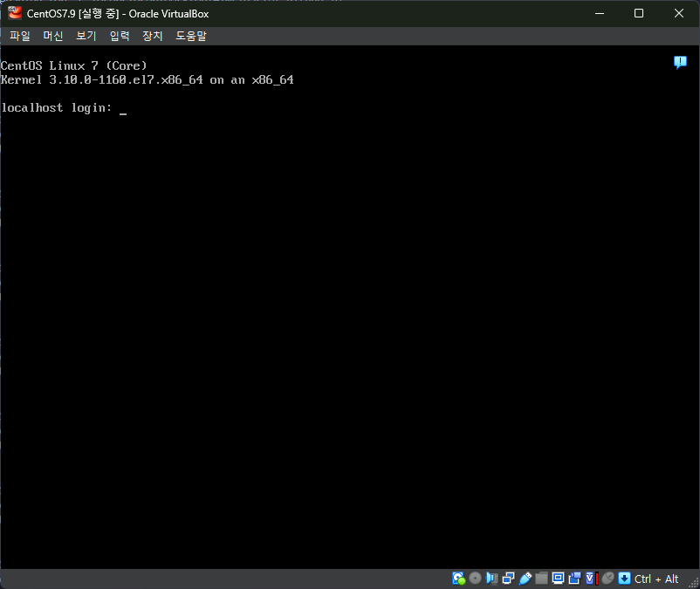
Task: Click the mouse integration status icon
Action: click(608, 579)
